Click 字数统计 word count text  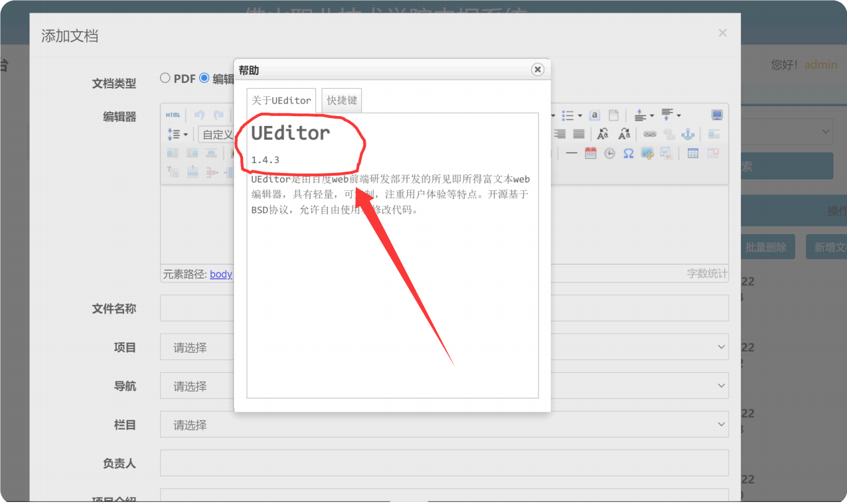pos(707,273)
